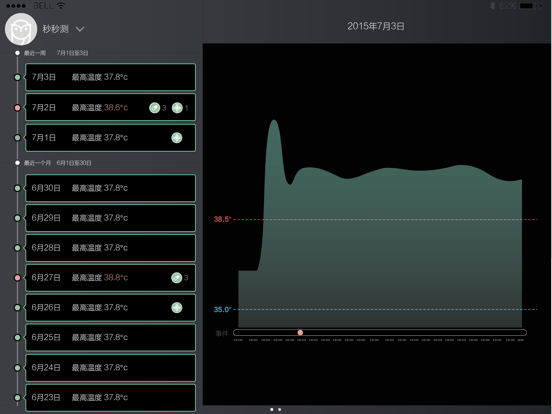Click the red timeline dot for 7月2日
The width and height of the screenshot is (552, 414).
coord(17,108)
